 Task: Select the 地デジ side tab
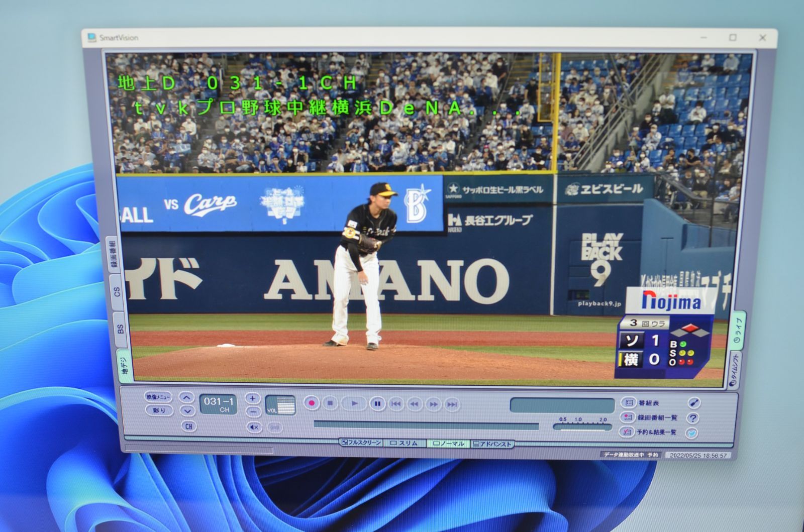[x=124, y=366]
